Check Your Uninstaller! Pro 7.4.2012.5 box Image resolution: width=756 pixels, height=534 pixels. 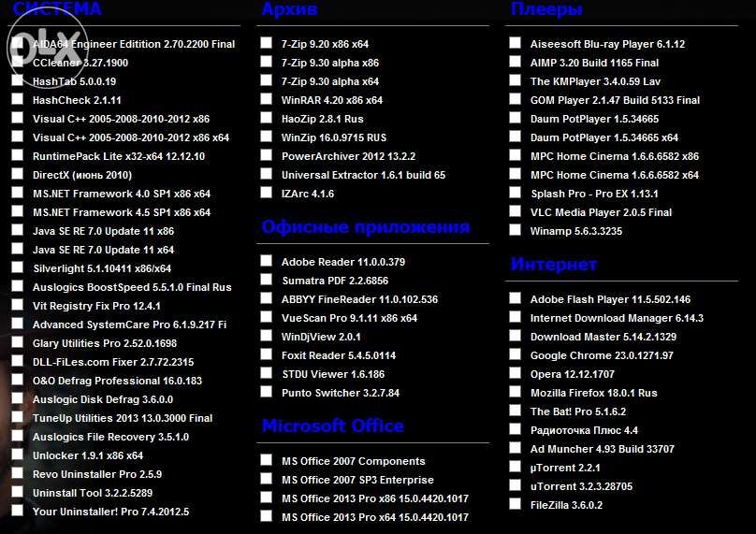[18, 511]
